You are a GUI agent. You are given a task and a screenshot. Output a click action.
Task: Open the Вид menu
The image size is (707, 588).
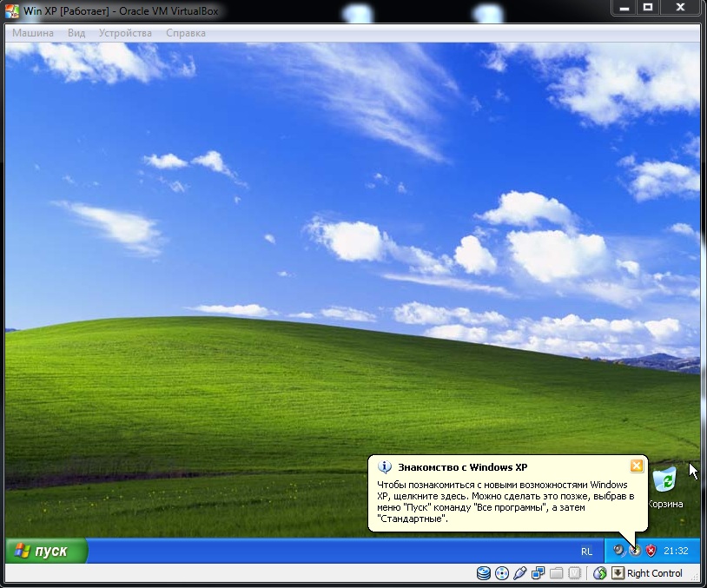click(x=76, y=33)
